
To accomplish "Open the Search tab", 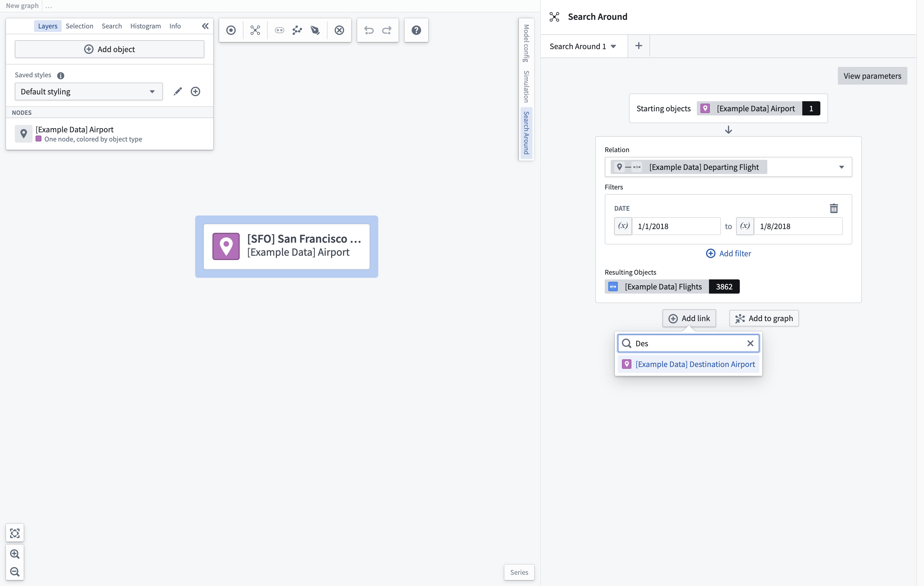I will (112, 26).
